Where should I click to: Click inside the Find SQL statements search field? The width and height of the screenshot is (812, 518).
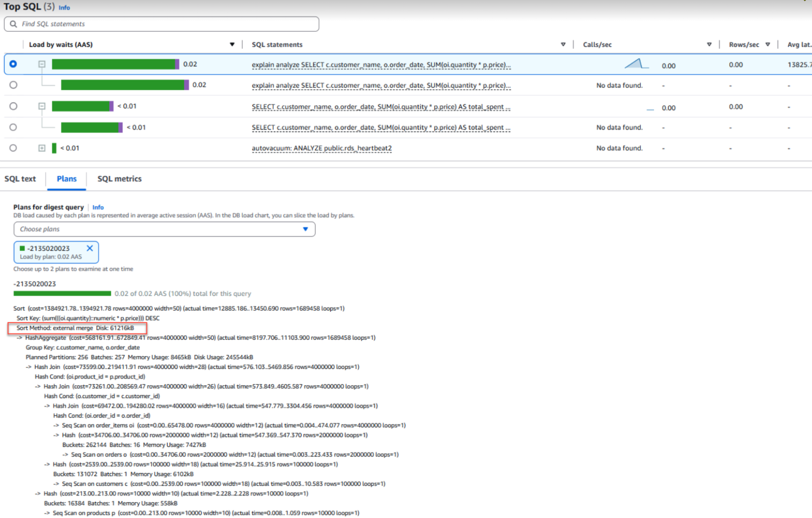[x=166, y=24]
